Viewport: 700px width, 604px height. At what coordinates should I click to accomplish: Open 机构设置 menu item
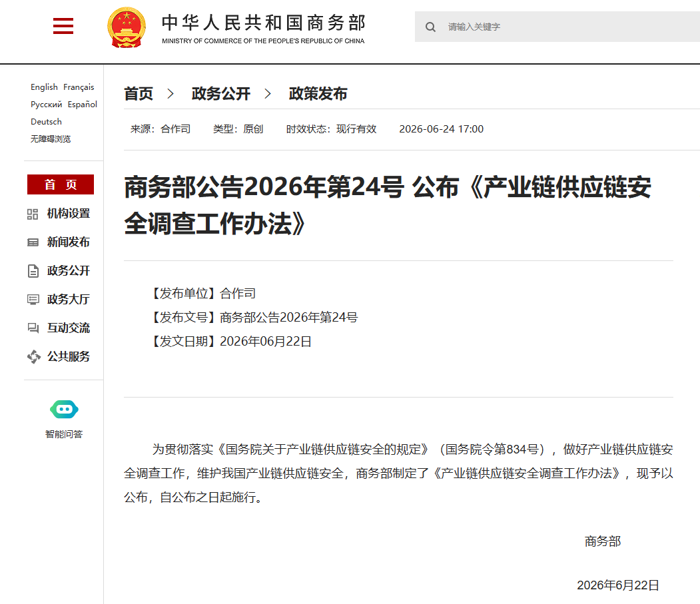(x=69, y=214)
